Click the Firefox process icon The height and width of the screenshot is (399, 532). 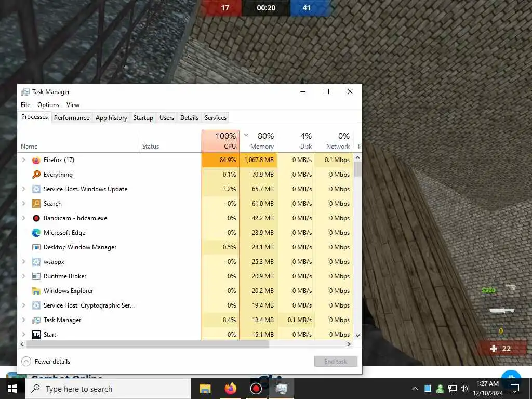click(x=36, y=160)
